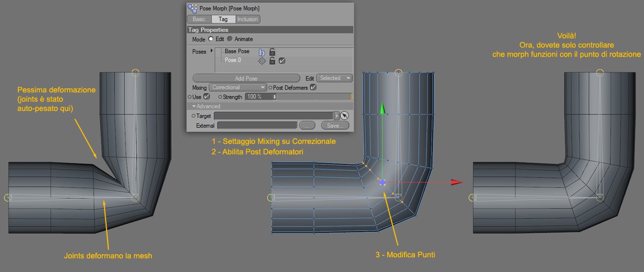
Task: Click the top joint circle in right viewport
Action: coord(600,72)
